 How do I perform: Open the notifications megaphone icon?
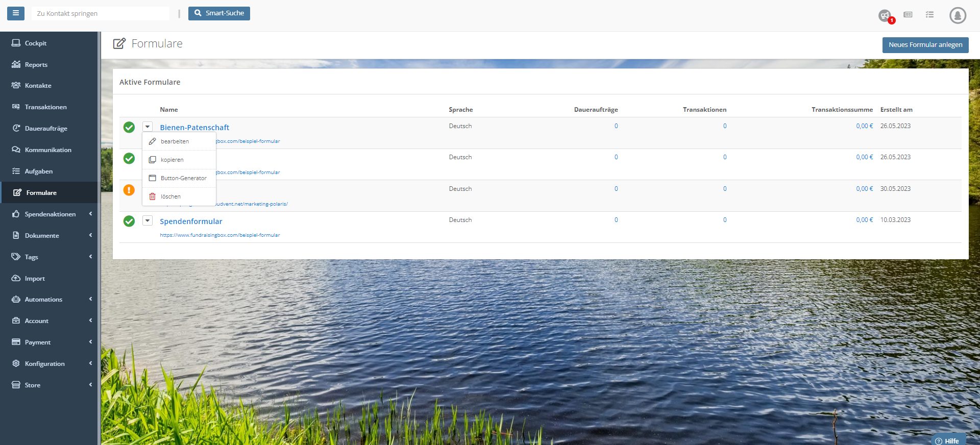point(885,15)
